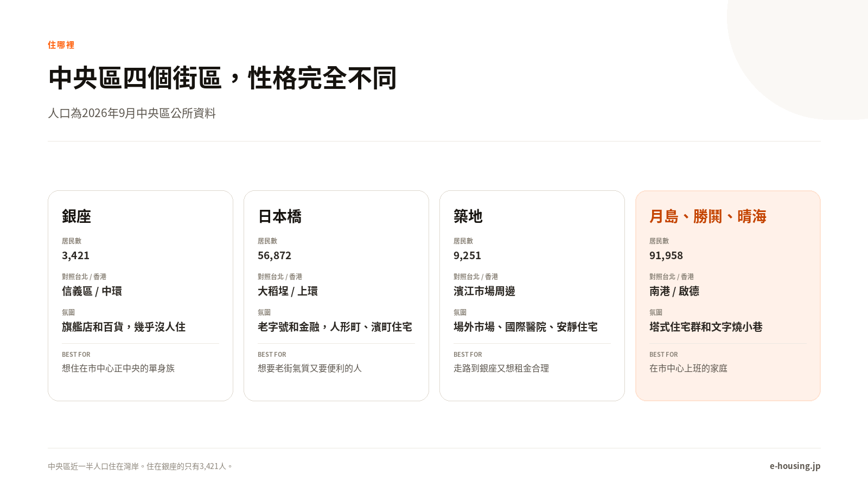
Task: Click the 氛圍 label in the 日本橋 card
Action: tap(264, 312)
